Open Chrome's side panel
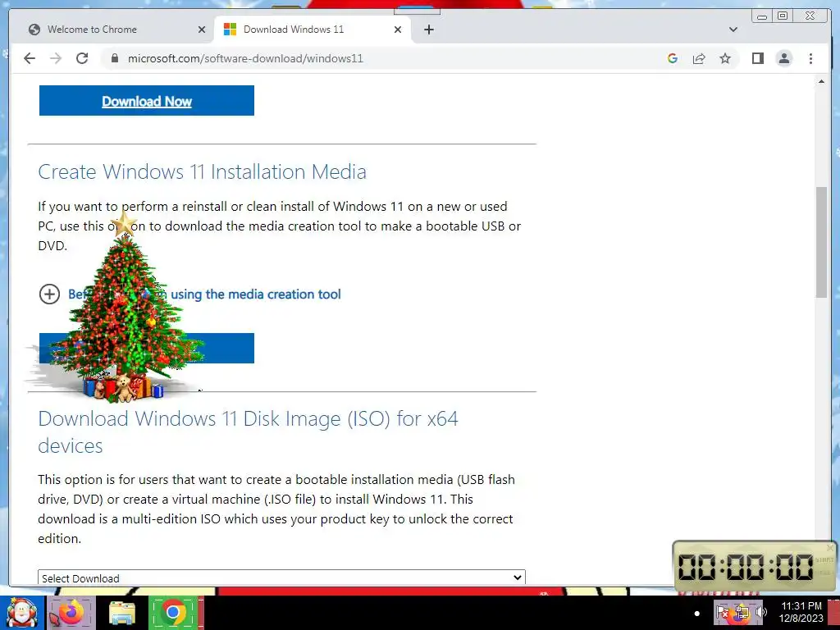This screenshot has height=630, width=840. [757, 58]
